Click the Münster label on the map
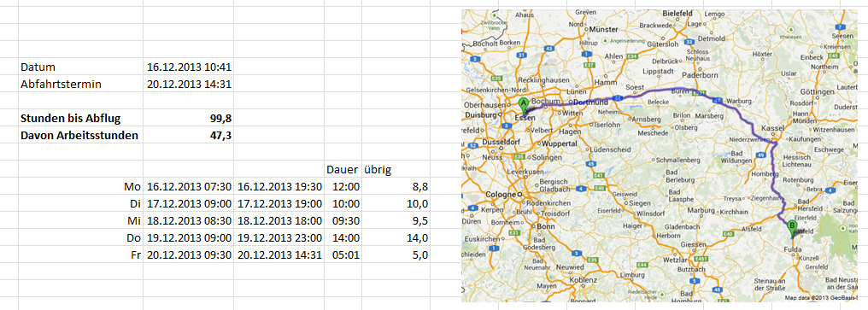This screenshot has width=868, height=310. (x=602, y=29)
